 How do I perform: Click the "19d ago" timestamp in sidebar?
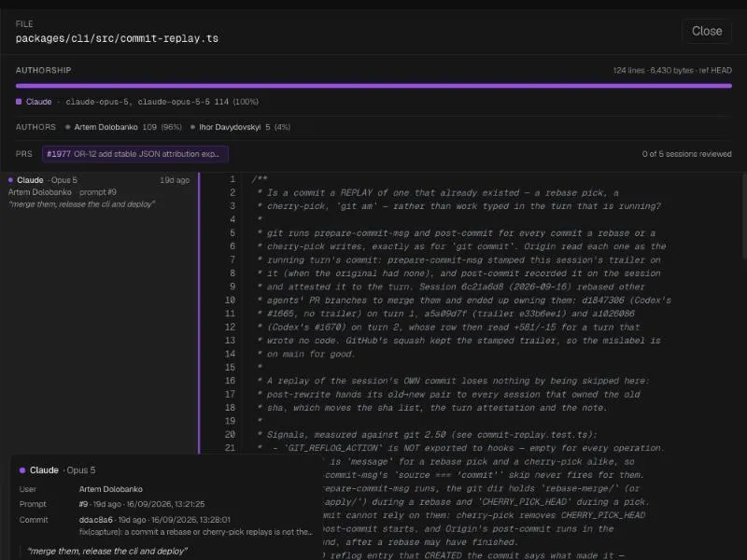tap(175, 180)
